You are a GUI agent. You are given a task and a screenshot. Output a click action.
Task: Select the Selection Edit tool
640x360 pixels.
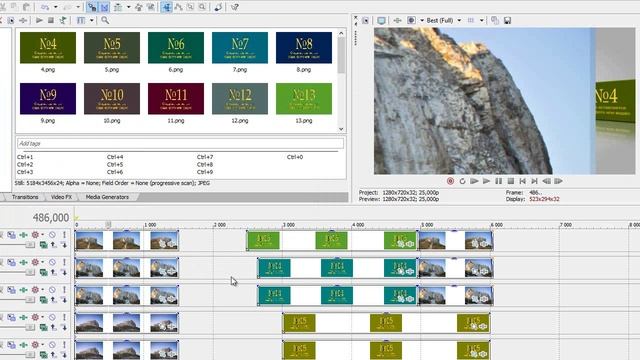pyautogui.click(x=190, y=7)
